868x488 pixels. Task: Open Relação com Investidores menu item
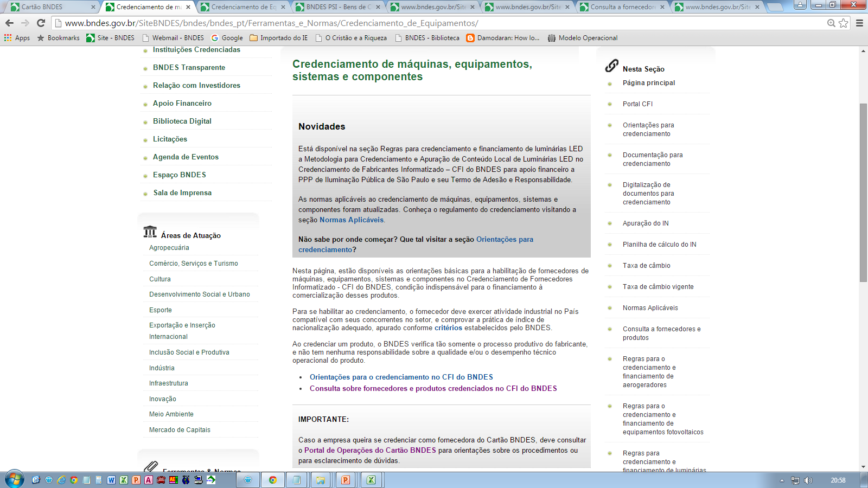tap(196, 85)
